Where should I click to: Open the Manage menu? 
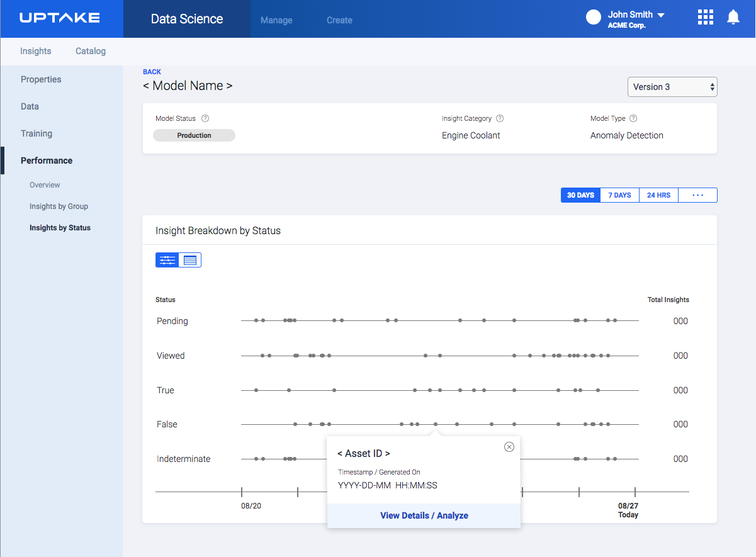pyautogui.click(x=276, y=20)
